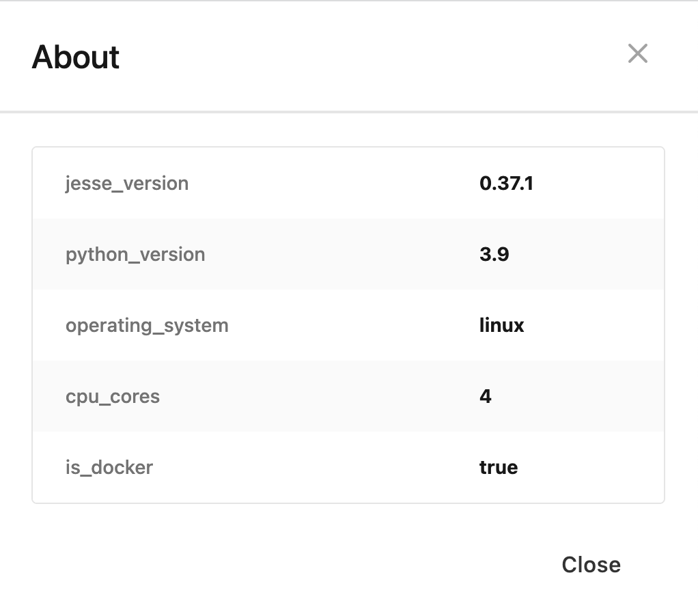Click the dialog header area above the table
Image resolution: width=698 pixels, height=616 pixels.
[x=348, y=57]
